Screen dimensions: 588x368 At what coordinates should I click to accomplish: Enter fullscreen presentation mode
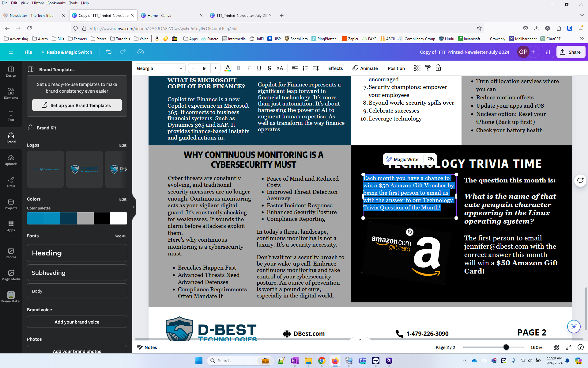(x=568, y=347)
